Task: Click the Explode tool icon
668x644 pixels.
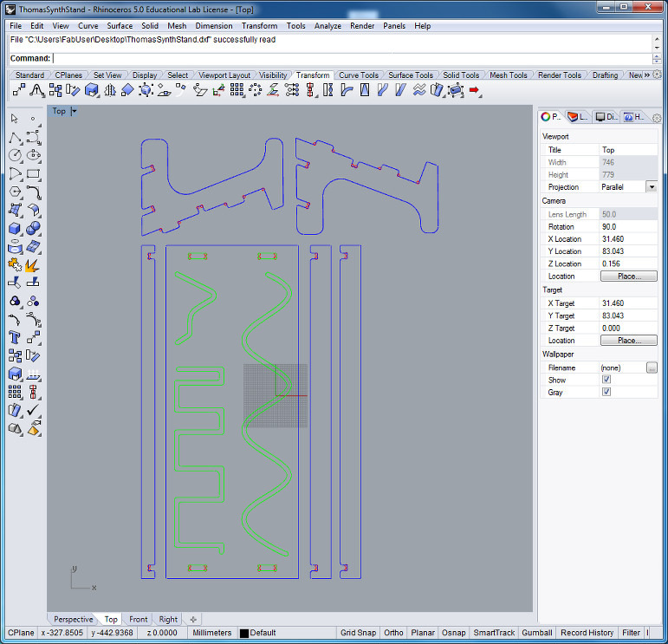Action: 34,264
